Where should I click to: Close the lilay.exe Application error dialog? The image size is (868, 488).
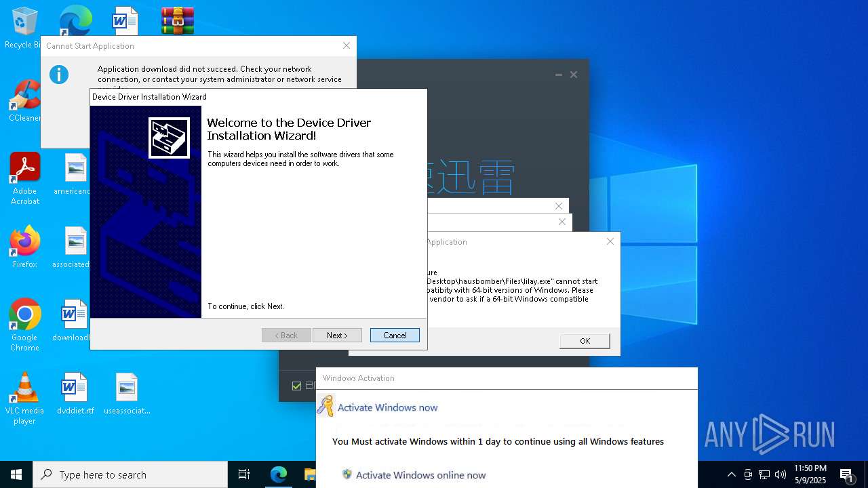[610, 241]
